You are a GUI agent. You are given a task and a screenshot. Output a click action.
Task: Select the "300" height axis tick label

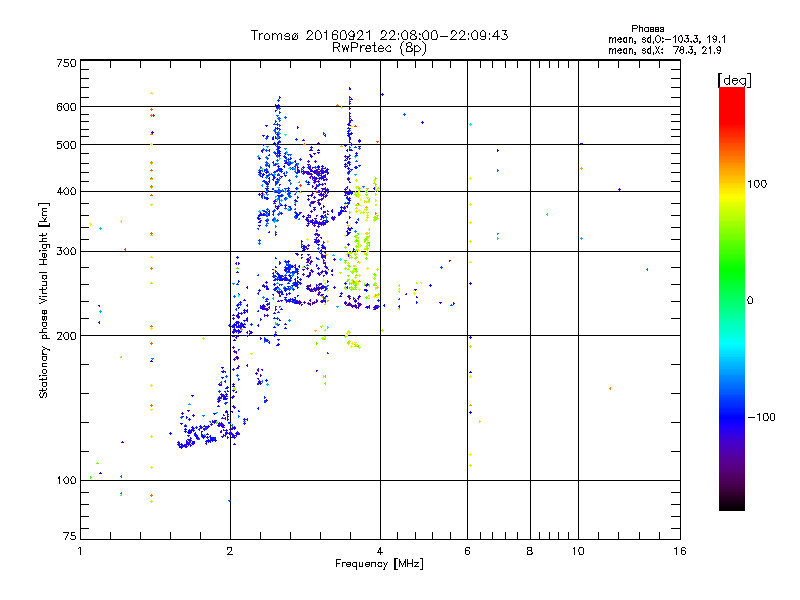[x=66, y=252]
